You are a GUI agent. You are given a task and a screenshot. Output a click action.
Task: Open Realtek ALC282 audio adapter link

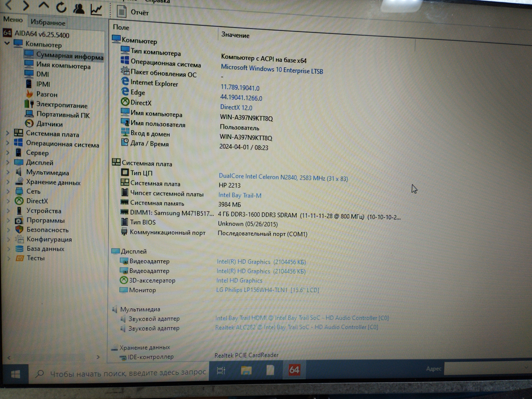point(296,327)
